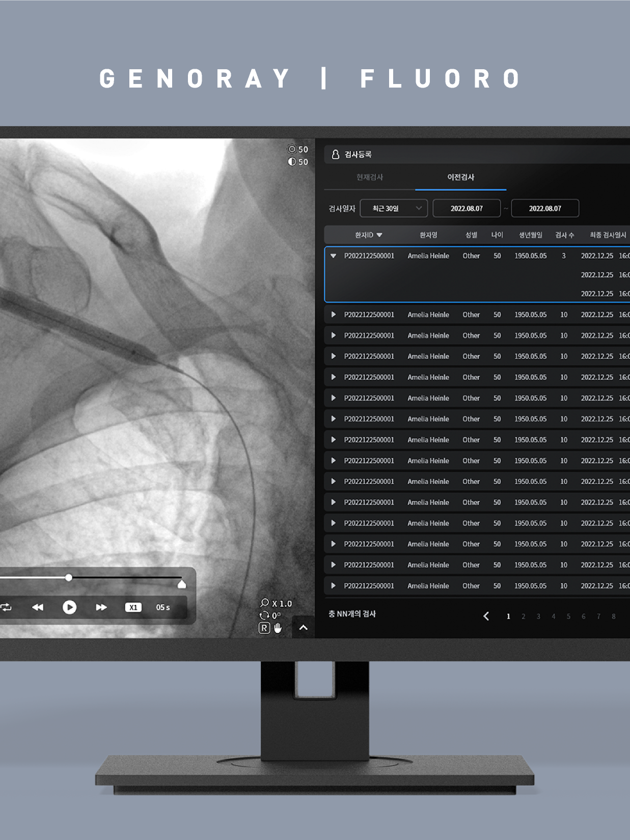Click the rotate 0° icon
Viewport: 630px width, 840px height.
click(264, 615)
